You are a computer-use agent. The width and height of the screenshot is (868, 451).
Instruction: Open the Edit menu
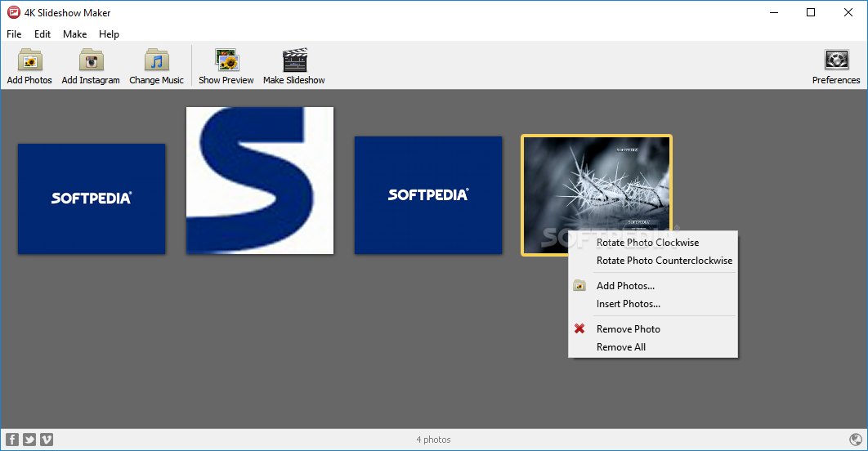coord(42,34)
